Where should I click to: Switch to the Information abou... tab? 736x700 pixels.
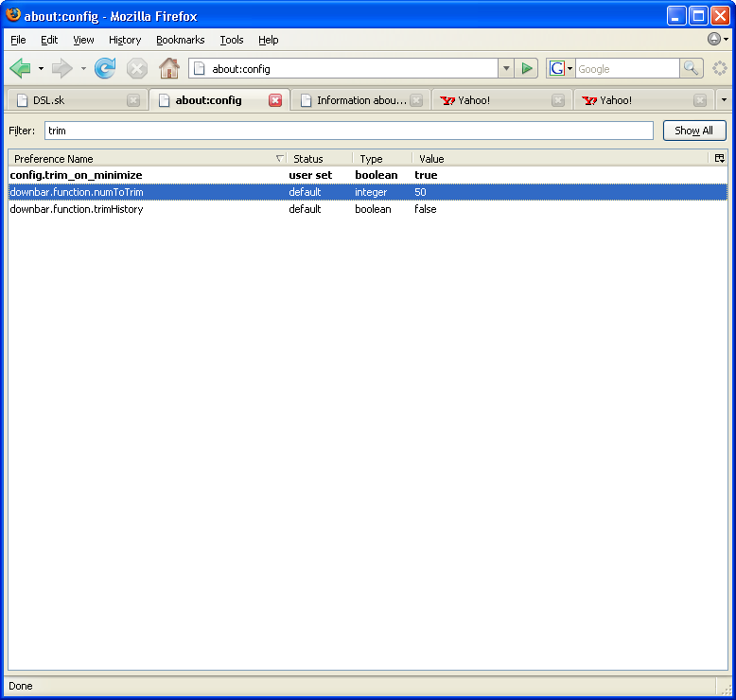pos(355,100)
